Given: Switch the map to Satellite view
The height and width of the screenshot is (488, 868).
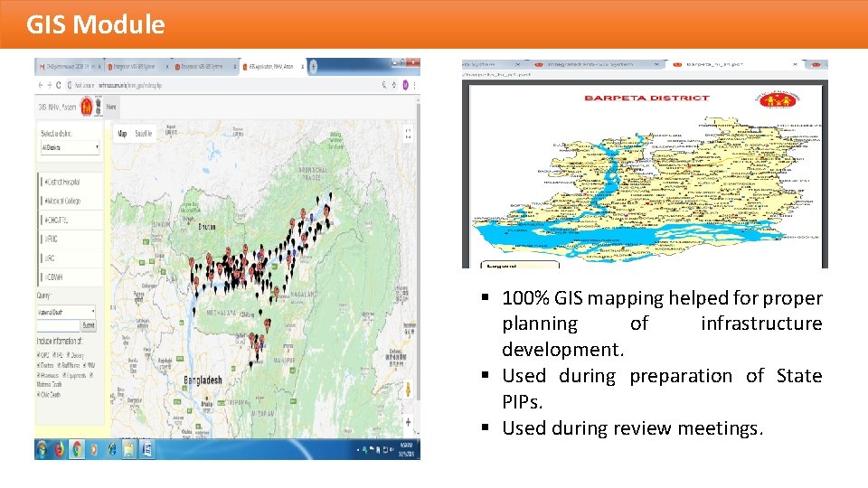Looking at the screenshot, I should (144, 134).
